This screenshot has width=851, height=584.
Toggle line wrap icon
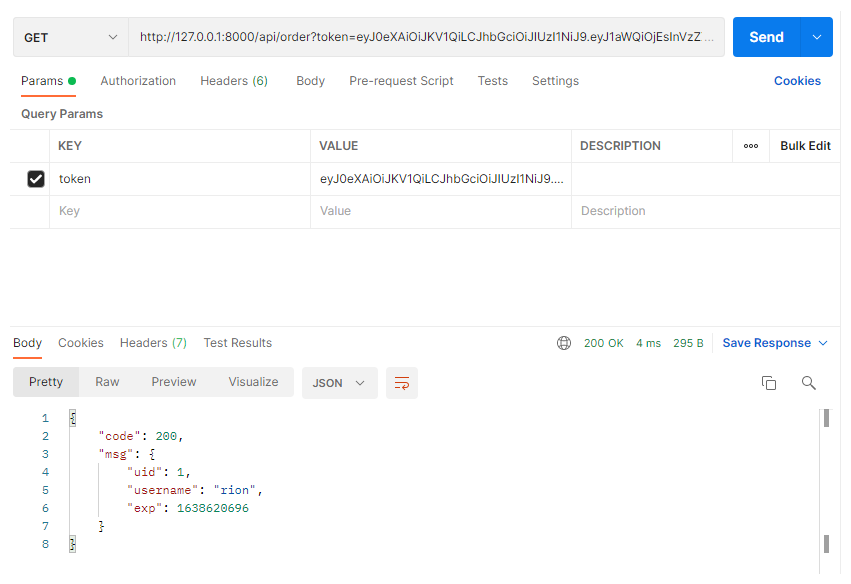(402, 383)
